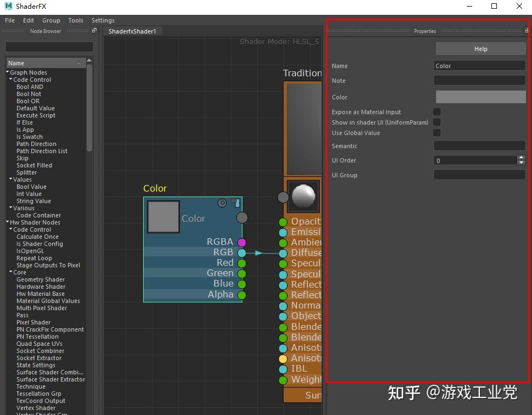Viewport: 532px width, 415px height.
Task: Open the Settings menu
Action: click(103, 20)
